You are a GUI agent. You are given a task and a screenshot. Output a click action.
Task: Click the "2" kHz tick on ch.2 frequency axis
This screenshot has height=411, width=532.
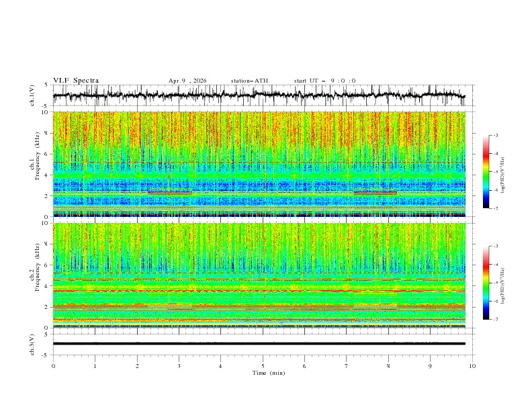click(x=47, y=307)
